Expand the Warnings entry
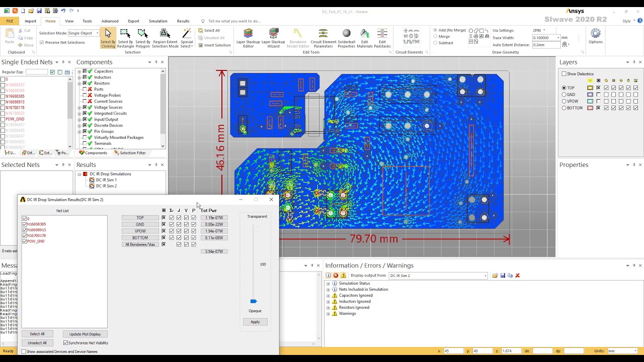This screenshot has height=362, width=644. point(328,314)
